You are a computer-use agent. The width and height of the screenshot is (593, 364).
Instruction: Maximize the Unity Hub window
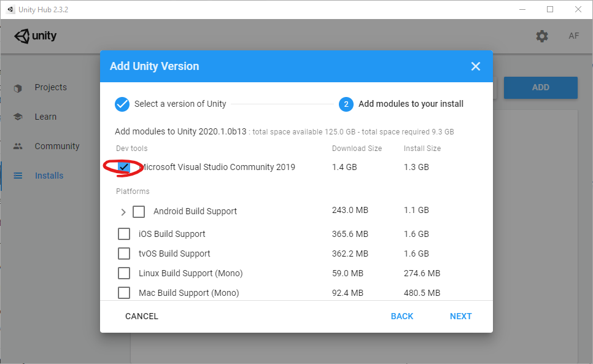pyautogui.click(x=550, y=9)
